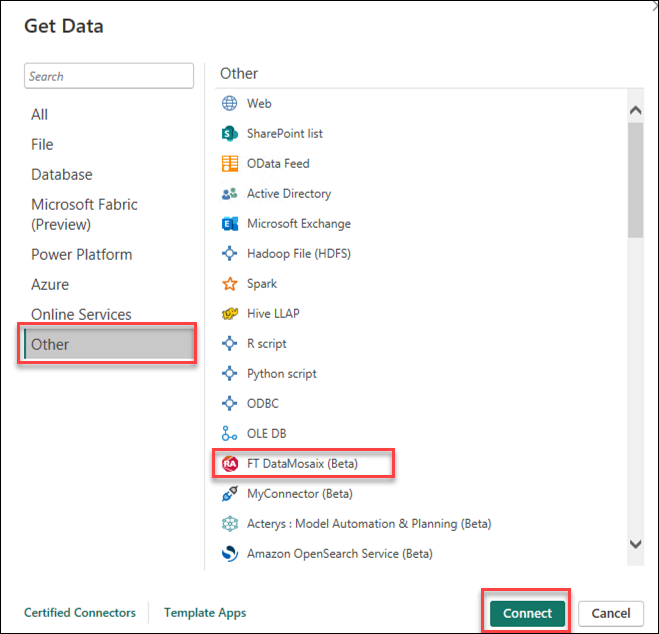Choose the Active Directory icon
Image resolution: width=659 pixels, height=634 pixels.
coord(229,194)
